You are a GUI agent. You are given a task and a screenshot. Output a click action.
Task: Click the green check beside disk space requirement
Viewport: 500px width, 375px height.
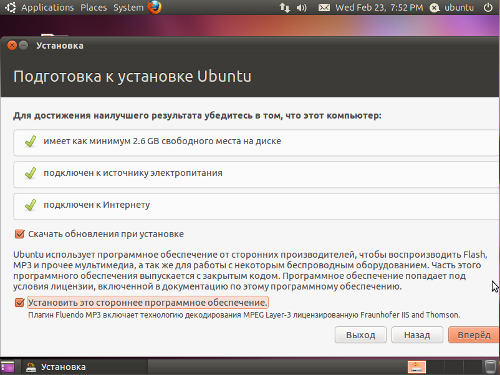click(x=30, y=141)
